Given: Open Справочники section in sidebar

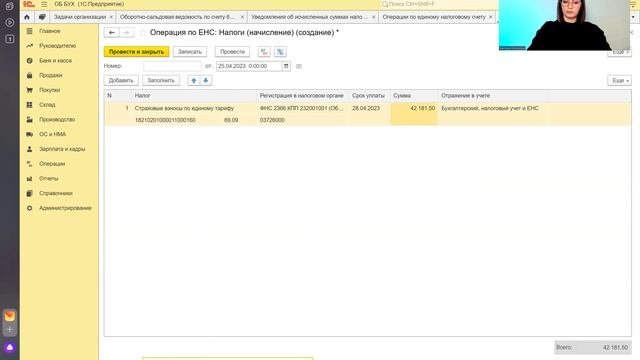Looking at the screenshot, I should pyautogui.click(x=56, y=193).
